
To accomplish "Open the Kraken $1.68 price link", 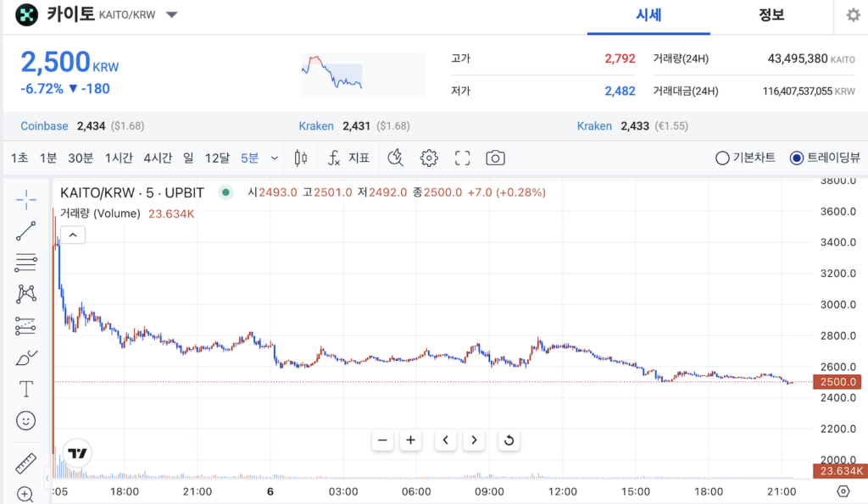I will pos(354,126).
